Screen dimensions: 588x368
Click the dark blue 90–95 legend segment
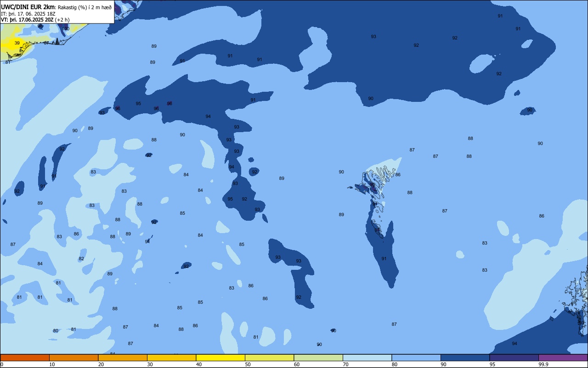point(465,357)
